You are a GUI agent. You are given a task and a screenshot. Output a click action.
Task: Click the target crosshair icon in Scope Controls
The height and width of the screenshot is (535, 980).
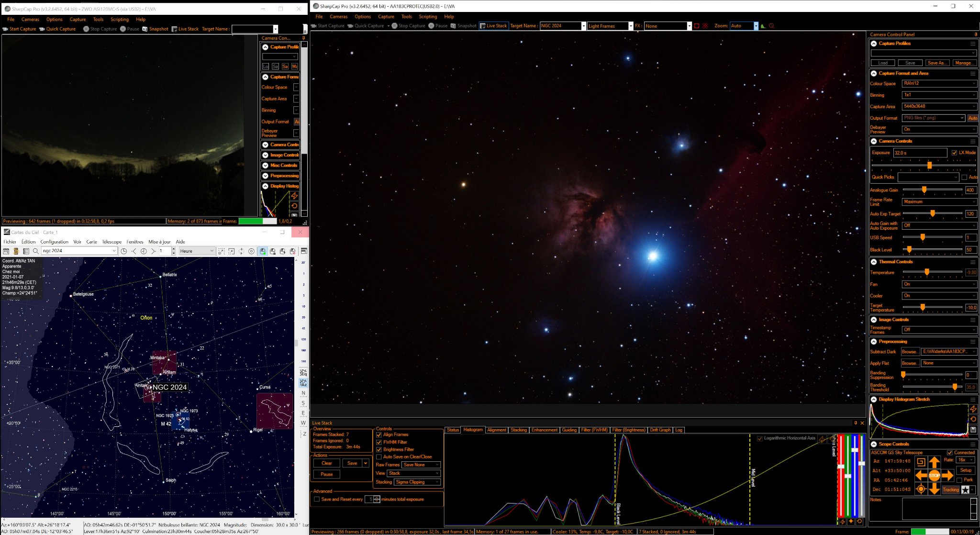(921, 489)
